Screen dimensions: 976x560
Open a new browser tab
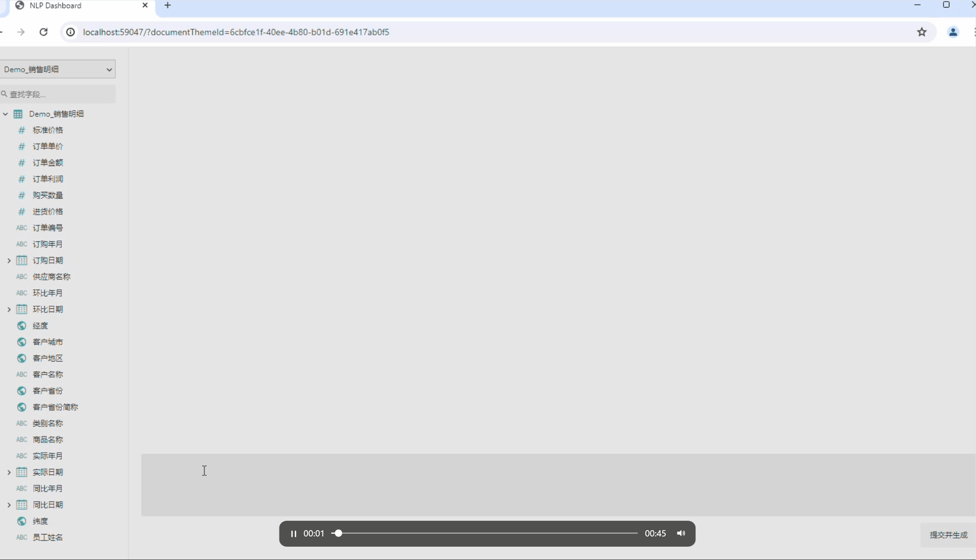[168, 5]
